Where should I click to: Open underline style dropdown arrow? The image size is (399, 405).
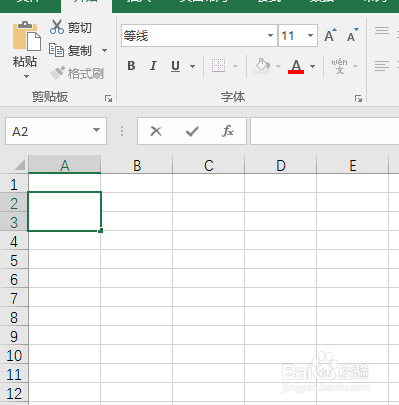[x=193, y=66]
